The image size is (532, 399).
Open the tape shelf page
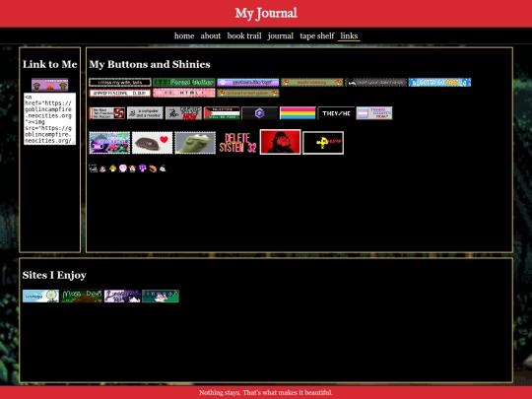pos(317,36)
